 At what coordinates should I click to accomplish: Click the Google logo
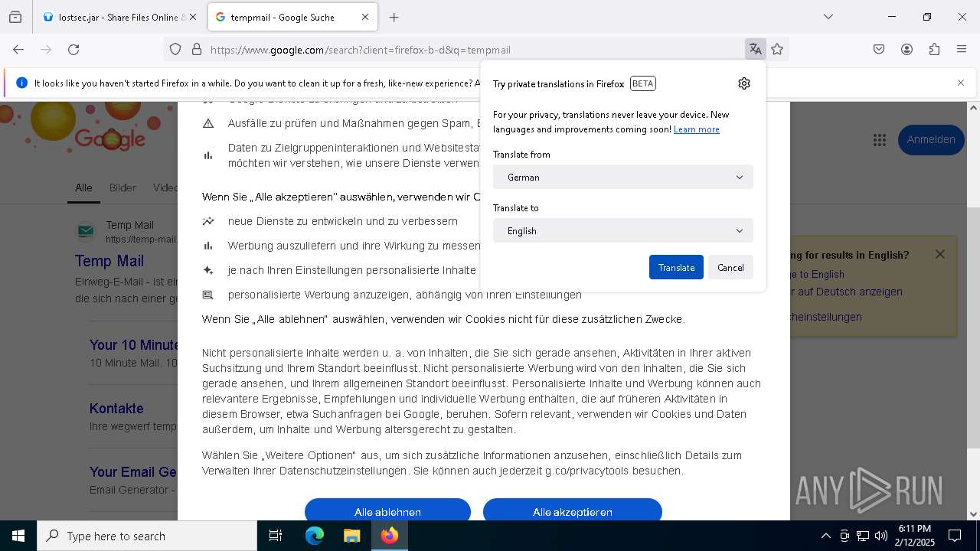(x=109, y=139)
